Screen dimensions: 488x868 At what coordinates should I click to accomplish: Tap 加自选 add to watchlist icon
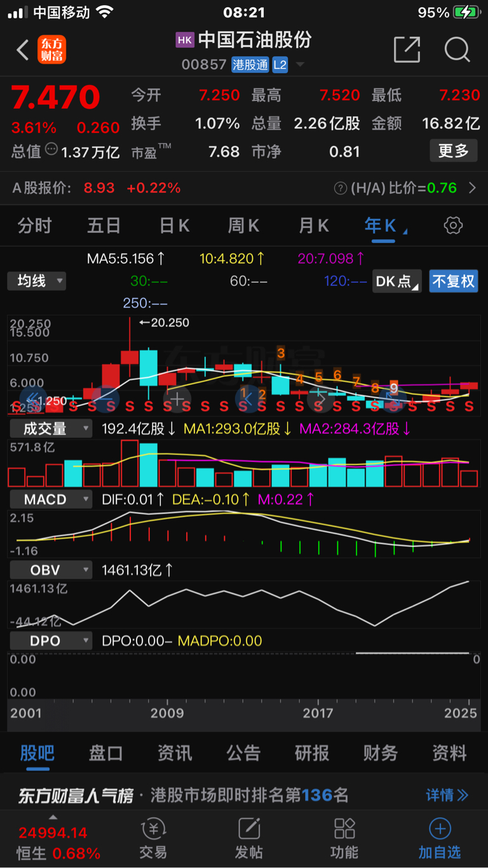440,829
